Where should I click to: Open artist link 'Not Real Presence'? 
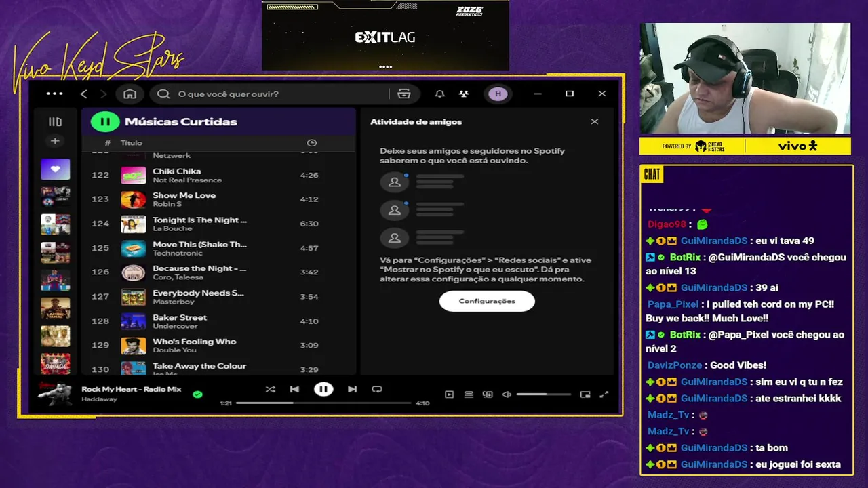pyautogui.click(x=187, y=180)
